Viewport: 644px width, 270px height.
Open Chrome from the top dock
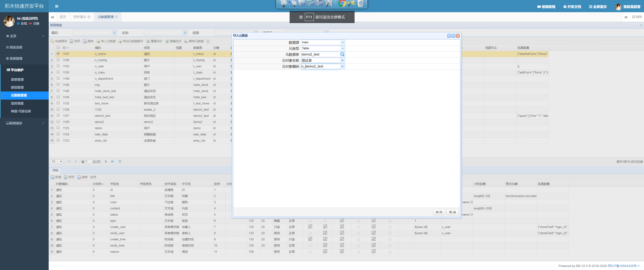coord(342,3)
